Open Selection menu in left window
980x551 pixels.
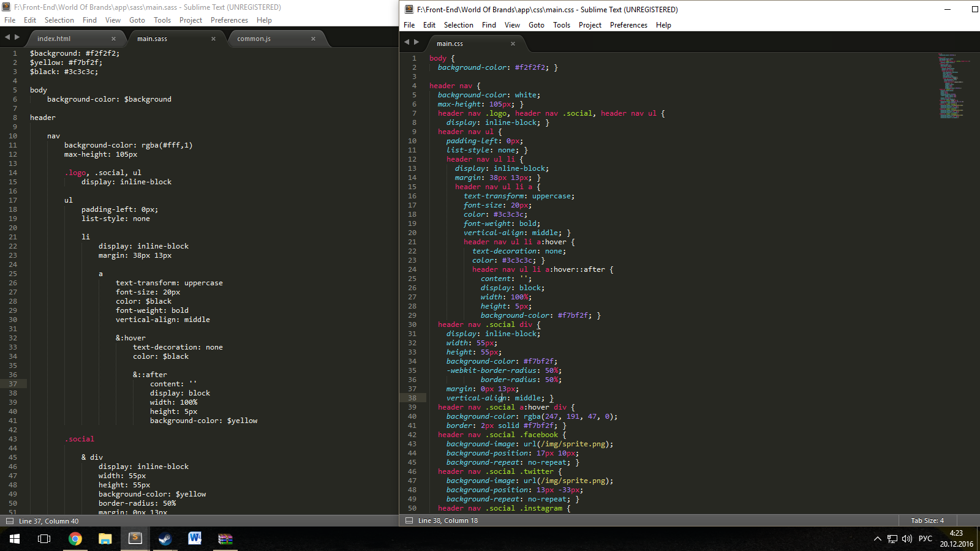[x=59, y=20]
